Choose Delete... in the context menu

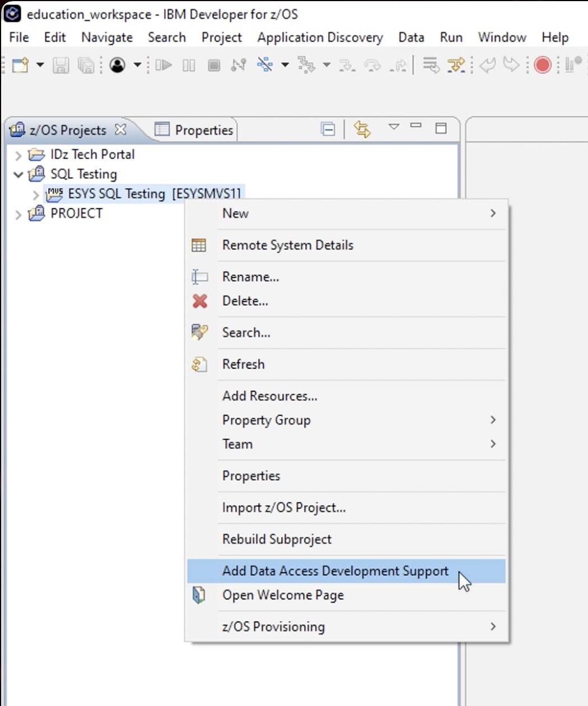[x=347, y=301]
